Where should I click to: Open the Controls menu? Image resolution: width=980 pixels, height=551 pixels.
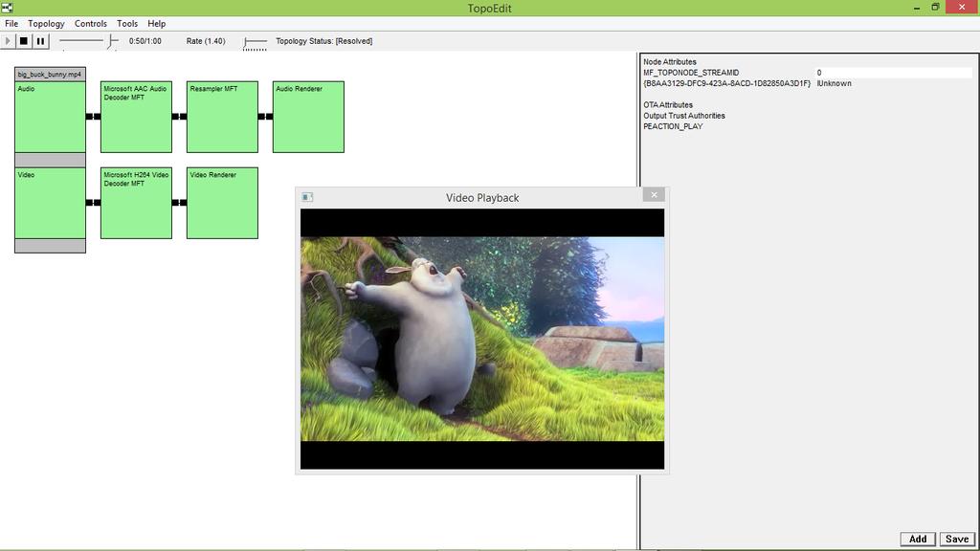pos(91,24)
